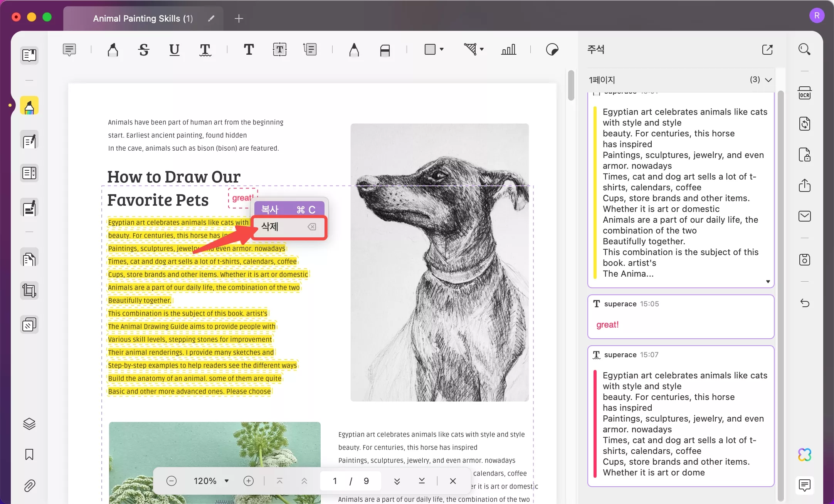Save the document to file
The height and width of the screenshot is (504, 834).
click(804, 260)
